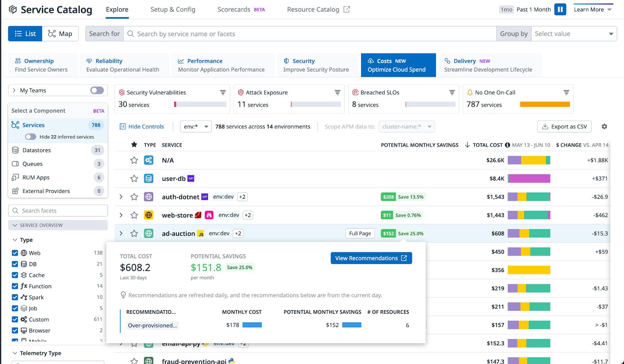This screenshot has width=624, height=364.
Task: Click the search by service name field
Action: point(273,34)
